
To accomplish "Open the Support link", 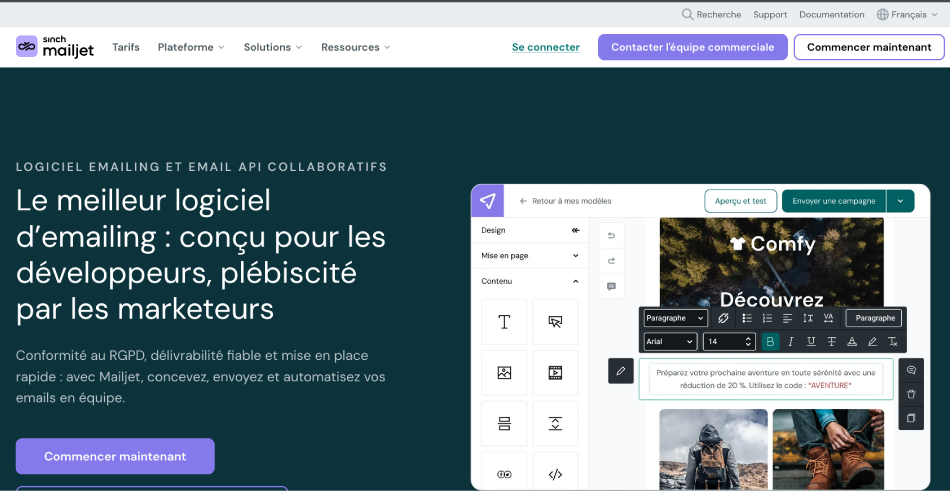I will pos(770,15).
